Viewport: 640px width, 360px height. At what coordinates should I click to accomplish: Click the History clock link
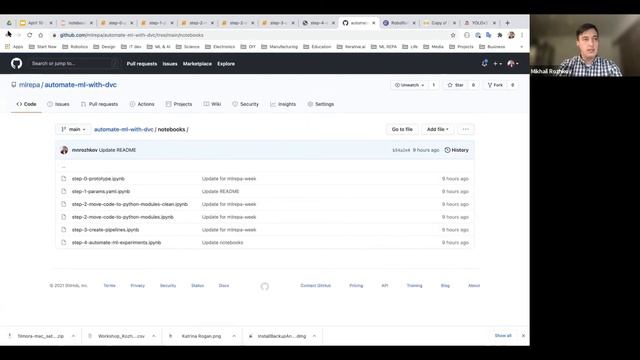click(x=456, y=150)
